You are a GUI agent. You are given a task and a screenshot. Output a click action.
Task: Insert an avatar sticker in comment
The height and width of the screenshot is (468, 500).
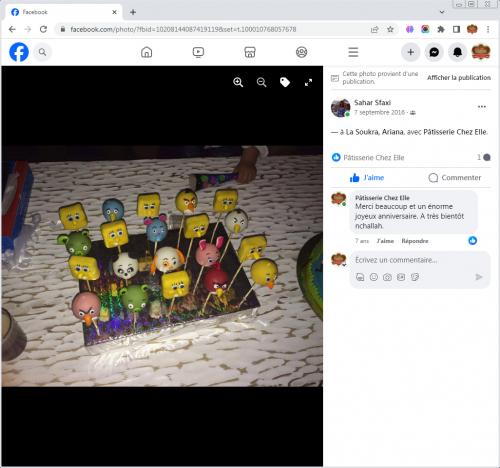pos(360,277)
